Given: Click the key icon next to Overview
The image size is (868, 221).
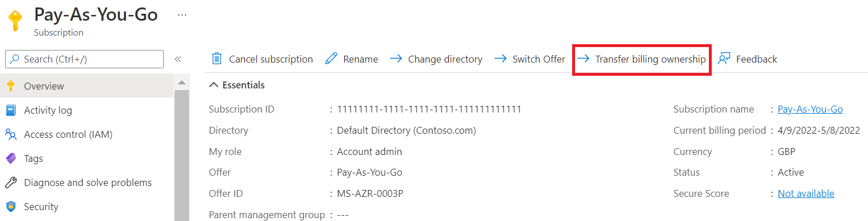Looking at the screenshot, I should point(10,86).
